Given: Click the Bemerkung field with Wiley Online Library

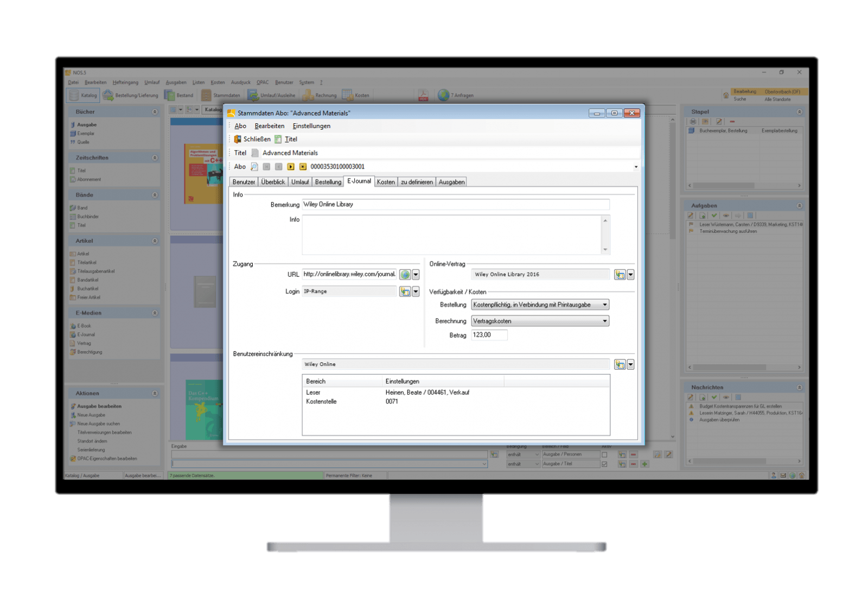Looking at the screenshot, I should [x=455, y=205].
